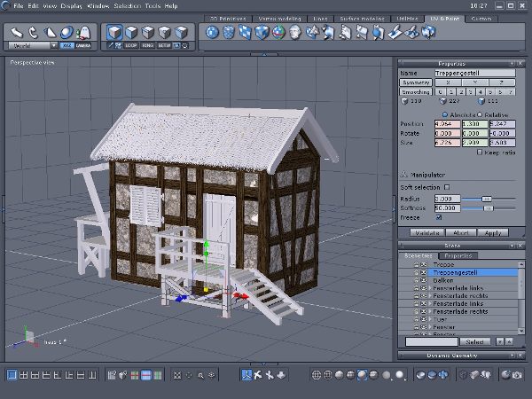Screen dimensions: 532x399
Task: Choose the fifth cube selection mode icon
Action: tap(182, 33)
